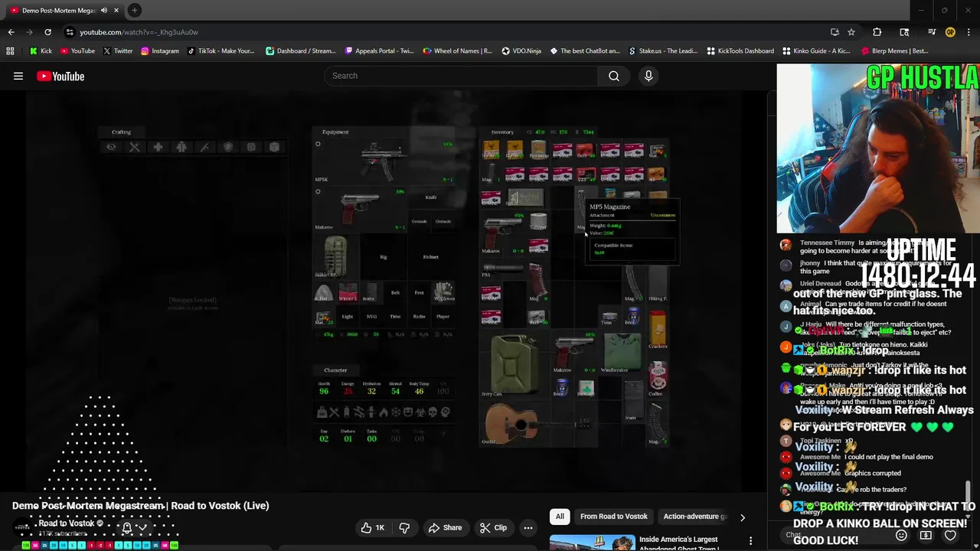Open the Kinko Guide bookmark
This screenshot has height=551, width=980.
coord(816,51)
